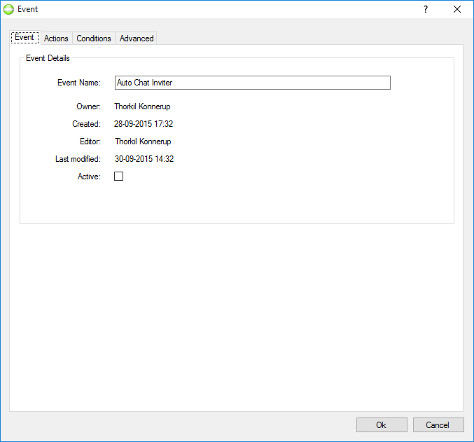Focus the Event Name text field
The height and width of the screenshot is (442, 474).
tap(253, 83)
